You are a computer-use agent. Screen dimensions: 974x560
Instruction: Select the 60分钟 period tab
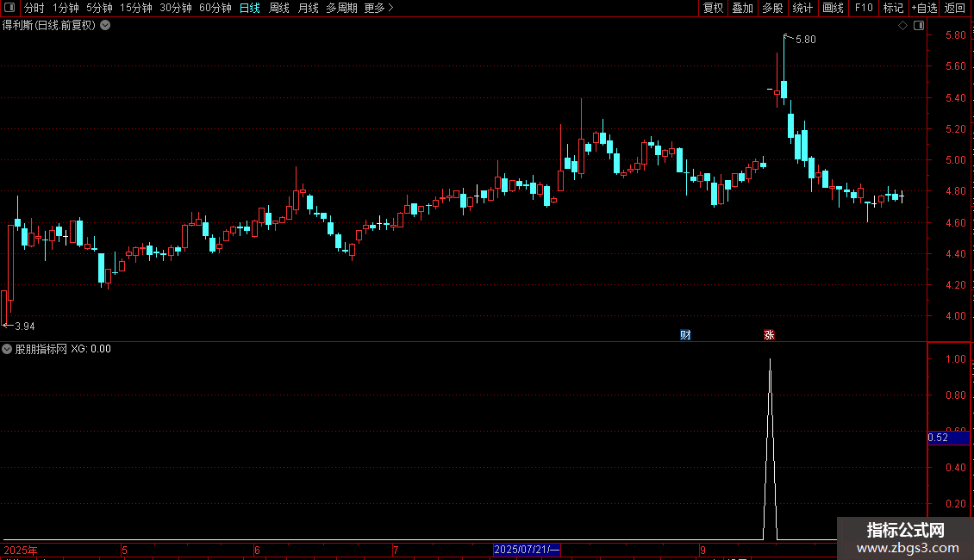point(215,8)
